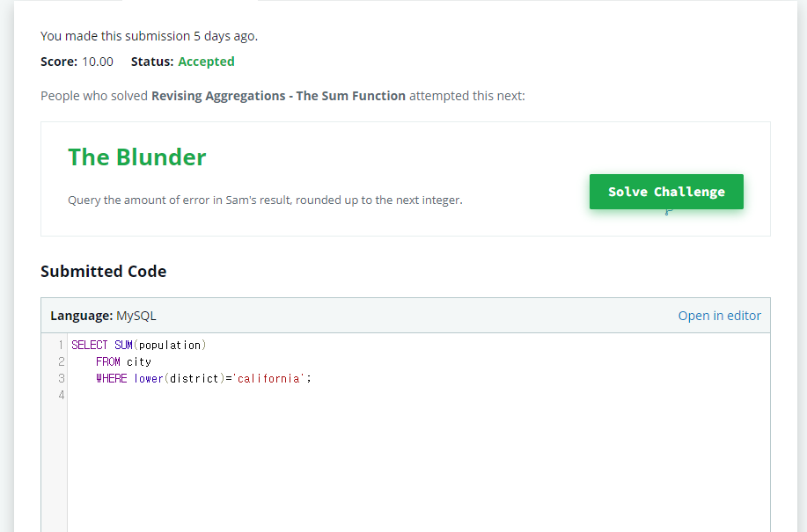Click the 'Language: MySQL' label
The image size is (807, 532).
pos(103,316)
